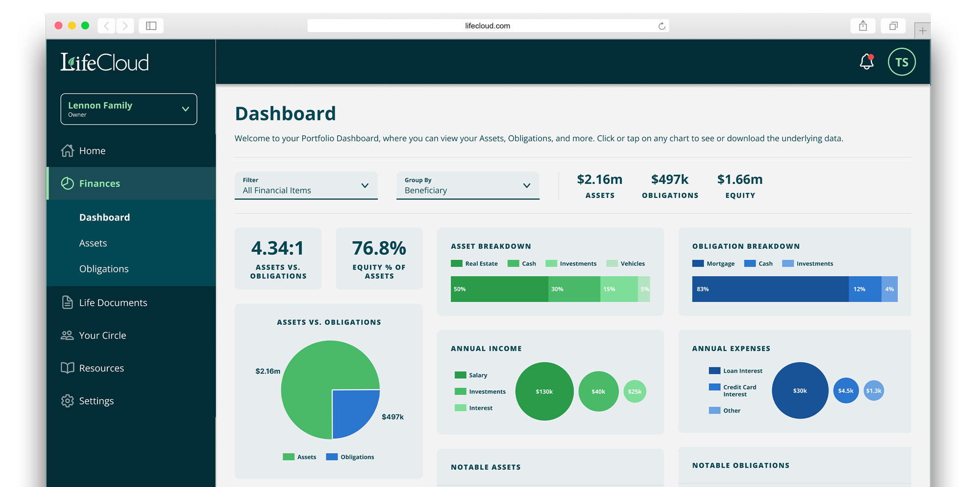This screenshot has height=487, width=980.
Task: Check notifications via the bell icon
Action: (x=866, y=62)
